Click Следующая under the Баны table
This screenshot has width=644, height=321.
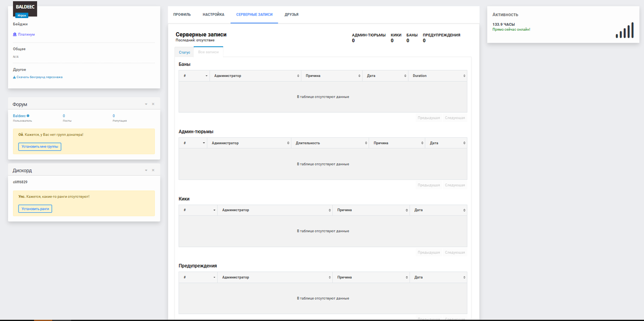455,118
